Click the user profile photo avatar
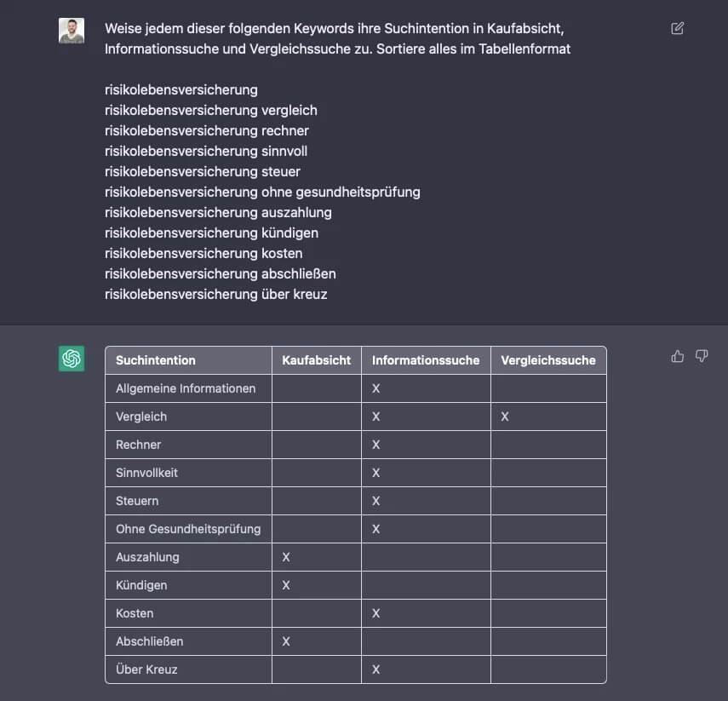728x701 pixels. click(72, 31)
